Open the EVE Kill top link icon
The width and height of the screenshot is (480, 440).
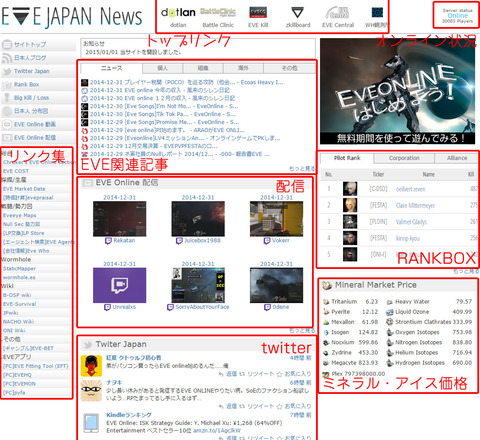click(x=258, y=13)
